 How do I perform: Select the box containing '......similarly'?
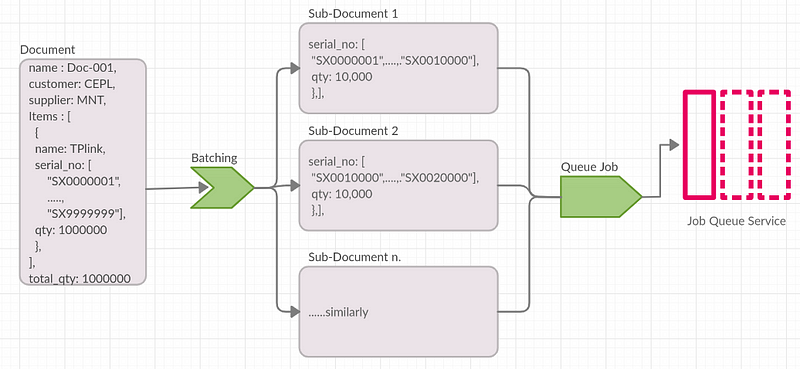(398, 311)
